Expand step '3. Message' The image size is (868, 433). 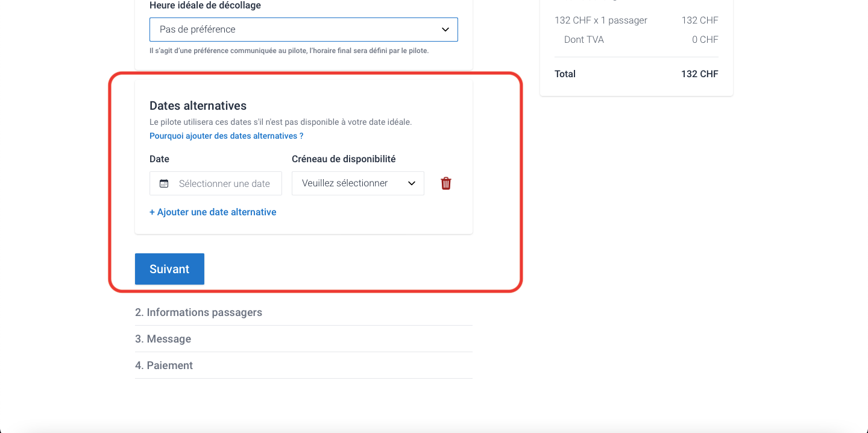tap(304, 339)
